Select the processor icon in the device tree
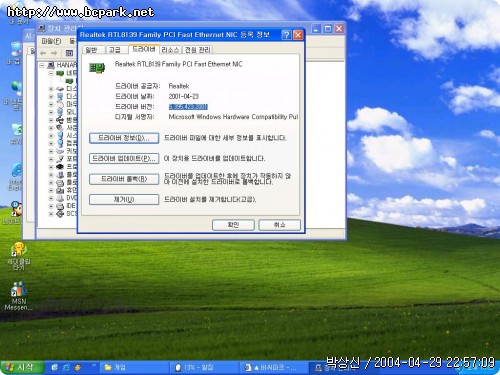This screenshot has width=500, height=375. 60,167
